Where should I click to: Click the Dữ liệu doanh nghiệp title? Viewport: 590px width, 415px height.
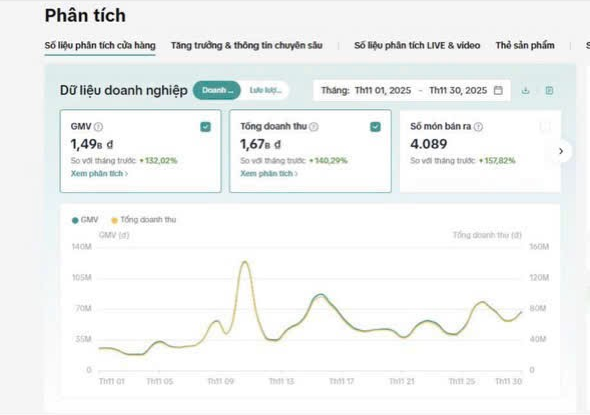123,90
